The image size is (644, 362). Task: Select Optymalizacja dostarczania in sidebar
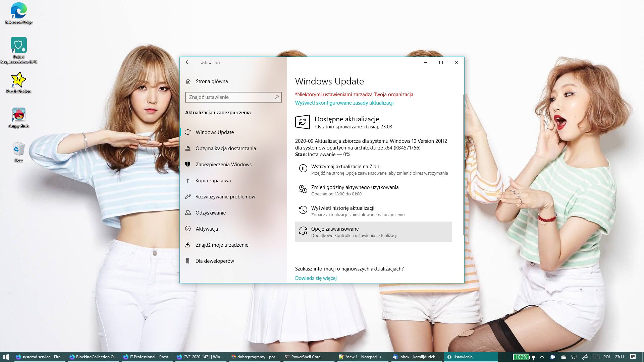point(225,148)
